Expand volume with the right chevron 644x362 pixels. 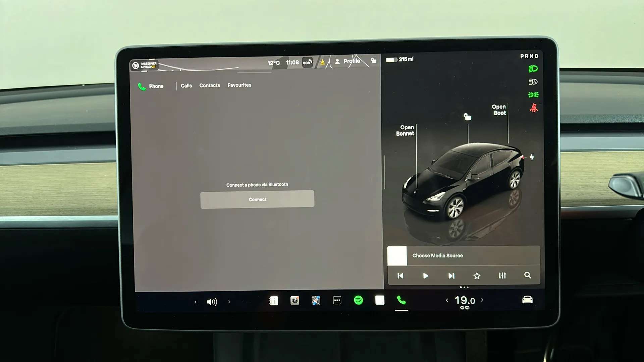pos(229,301)
